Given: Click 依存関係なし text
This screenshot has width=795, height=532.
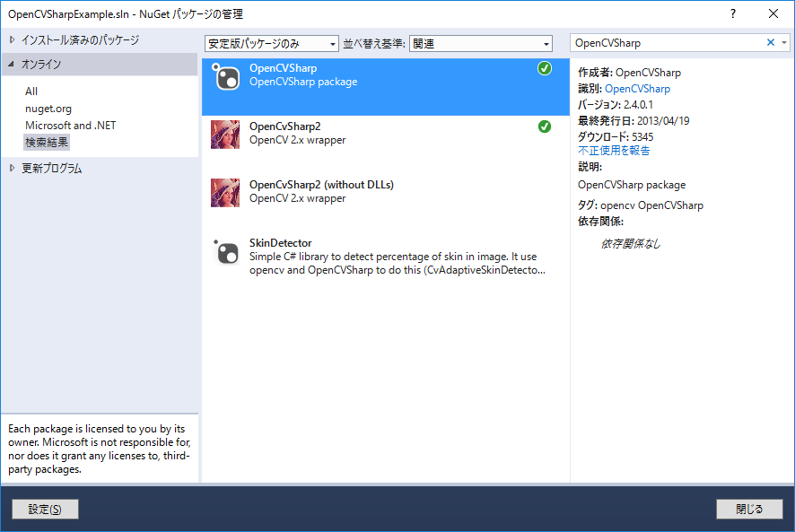Looking at the screenshot, I should (630, 244).
